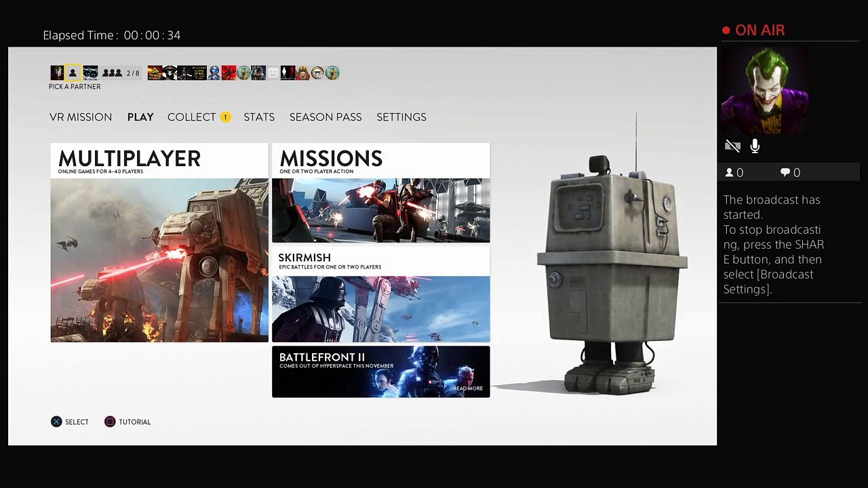Screen dimensions: 868x488
Task: Select the glowing-eyes owl avatar in party bar
Action: tap(90, 73)
